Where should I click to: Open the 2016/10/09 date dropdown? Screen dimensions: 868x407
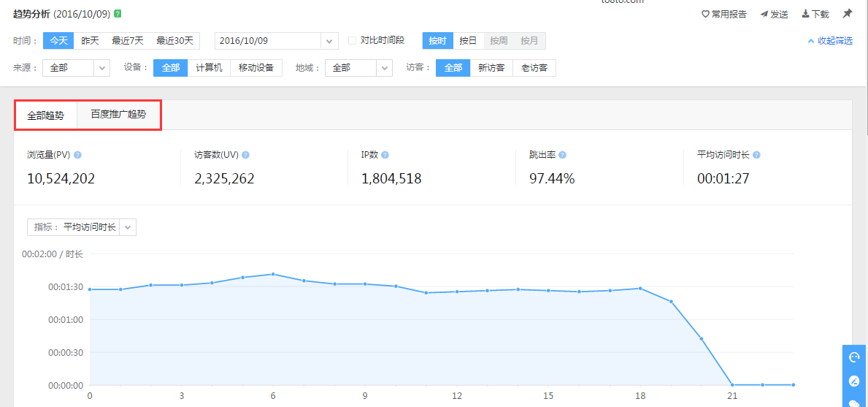(330, 41)
